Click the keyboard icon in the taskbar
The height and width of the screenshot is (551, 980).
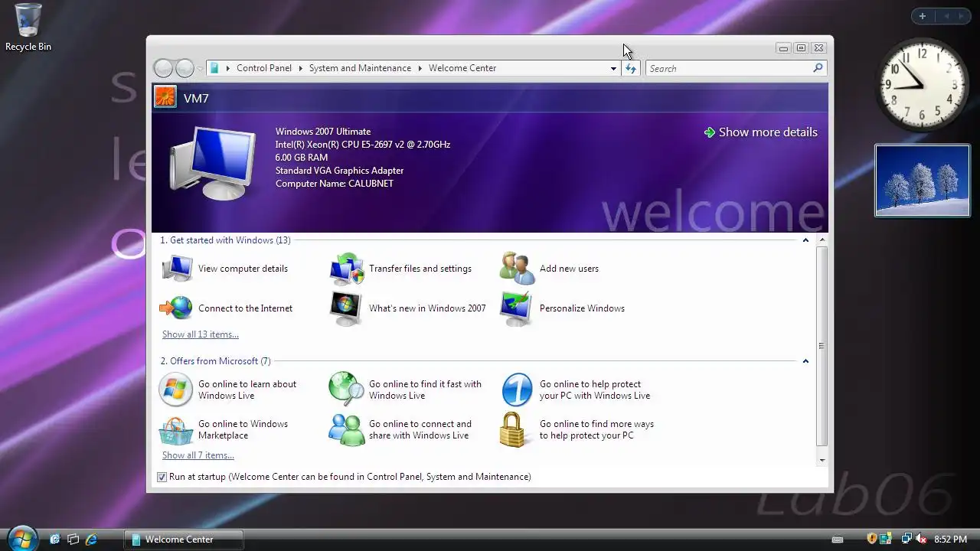click(x=838, y=540)
